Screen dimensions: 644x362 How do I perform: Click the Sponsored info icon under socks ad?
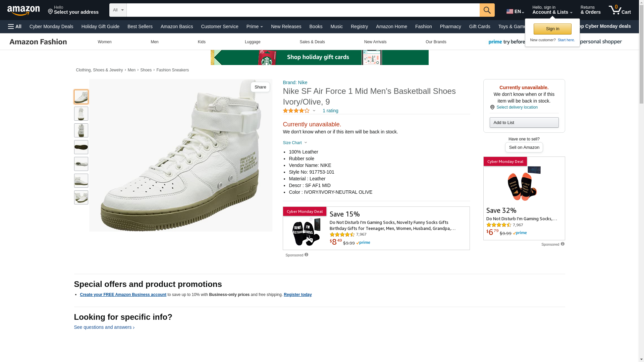[x=306, y=255]
